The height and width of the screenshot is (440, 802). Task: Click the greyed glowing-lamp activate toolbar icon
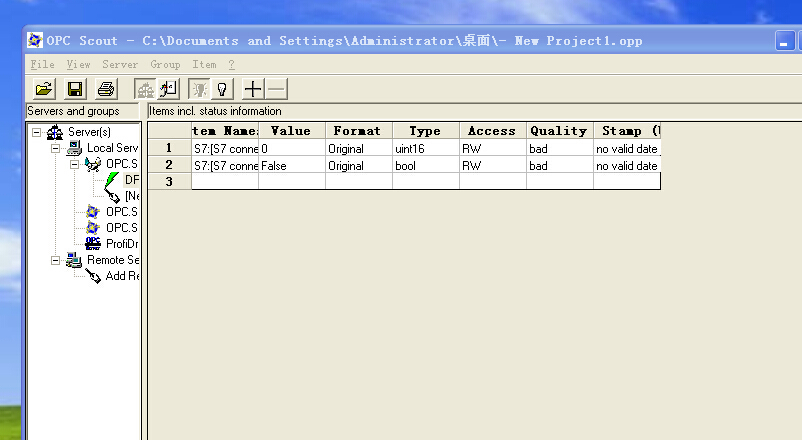(x=199, y=89)
